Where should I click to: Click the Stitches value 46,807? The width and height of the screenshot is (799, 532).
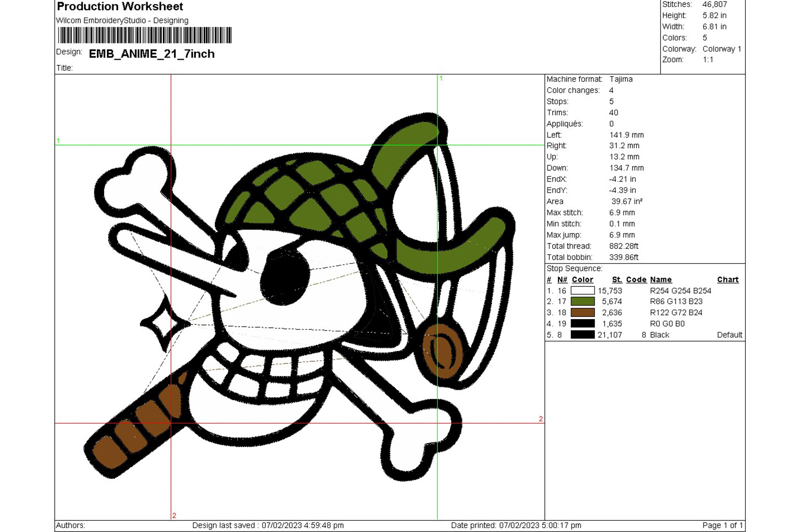click(x=714, y=4)
